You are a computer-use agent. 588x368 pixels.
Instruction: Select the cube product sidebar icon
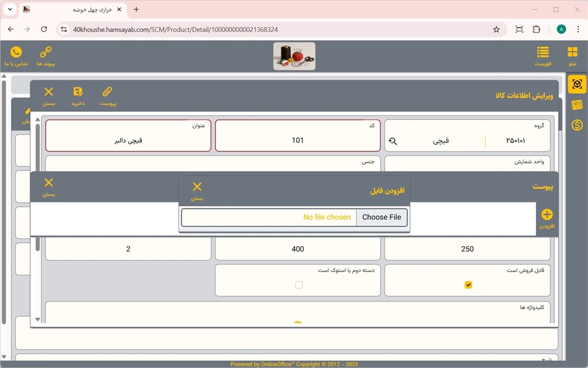577,84
